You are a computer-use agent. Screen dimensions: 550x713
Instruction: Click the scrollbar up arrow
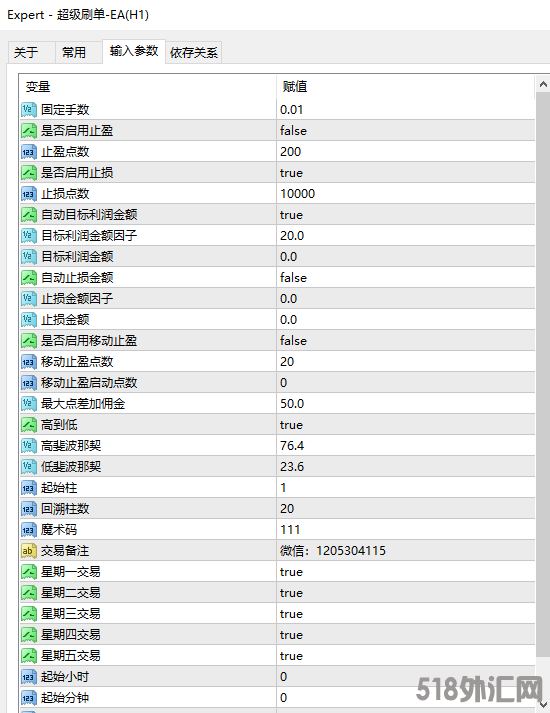[x=543, y=84]
